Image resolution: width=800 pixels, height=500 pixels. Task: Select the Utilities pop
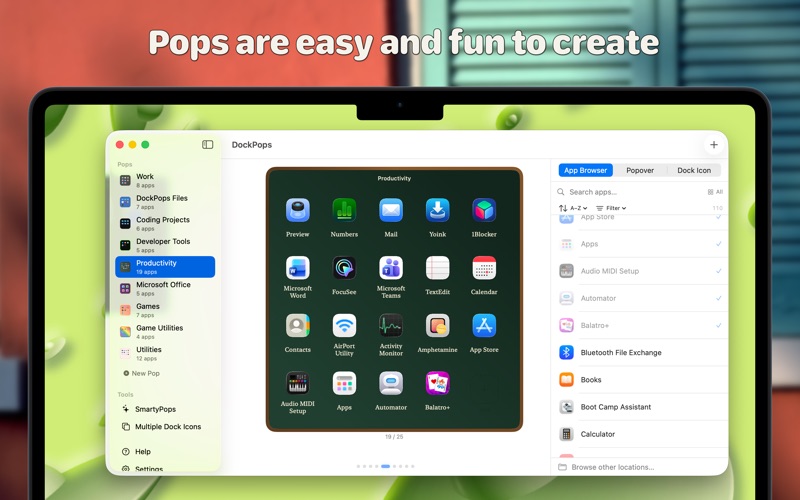coord(165,354)
